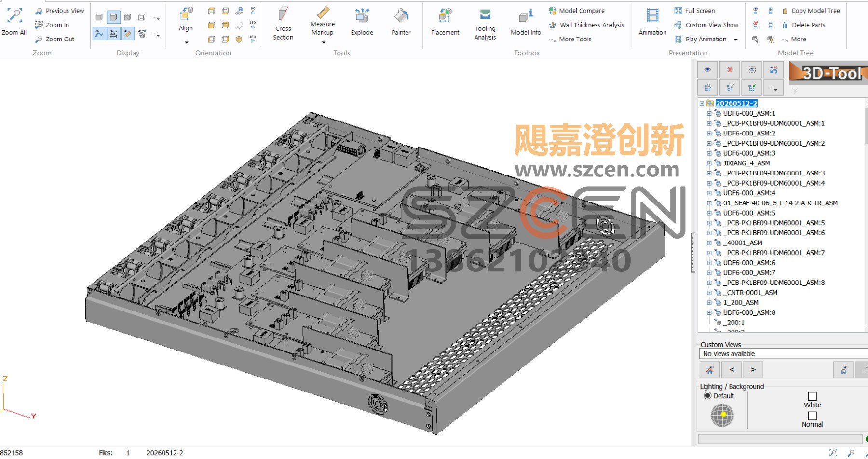The width and height of the screenshot is (868, 459).
Task: Click Model Compare in Toolbox
Action: (577, 11)
